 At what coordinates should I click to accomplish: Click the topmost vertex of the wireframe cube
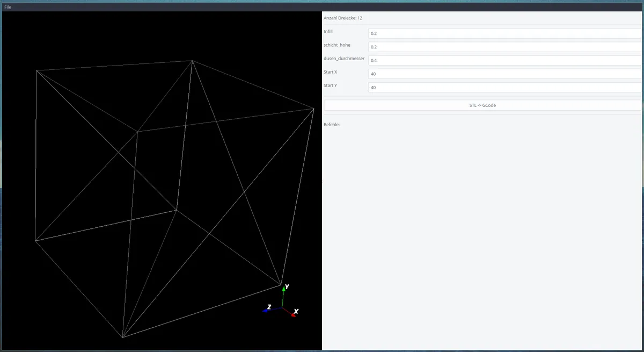point(192,61)
